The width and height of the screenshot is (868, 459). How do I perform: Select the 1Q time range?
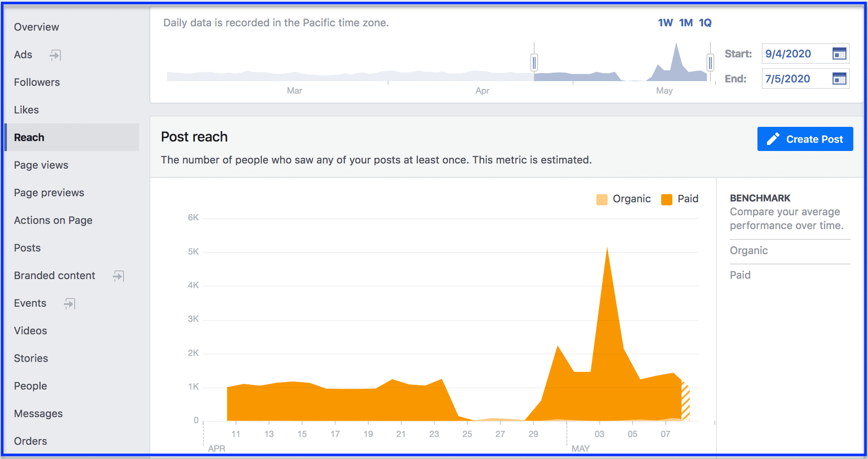(x=705, y=23)
